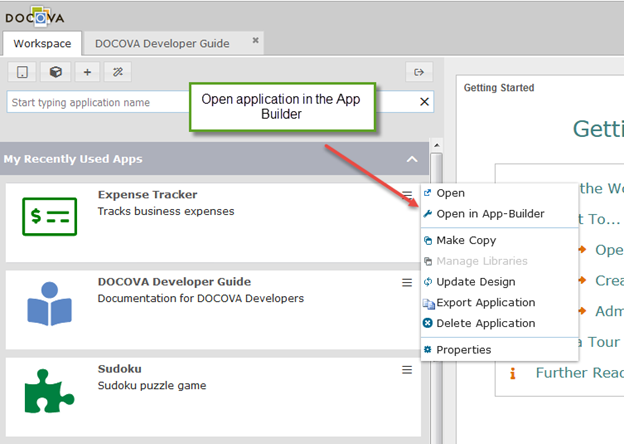Viewport: 624px width, 444px height.
Task: Choose Export Application menu item
Action: pyautogui.click(x=499, y=302)
